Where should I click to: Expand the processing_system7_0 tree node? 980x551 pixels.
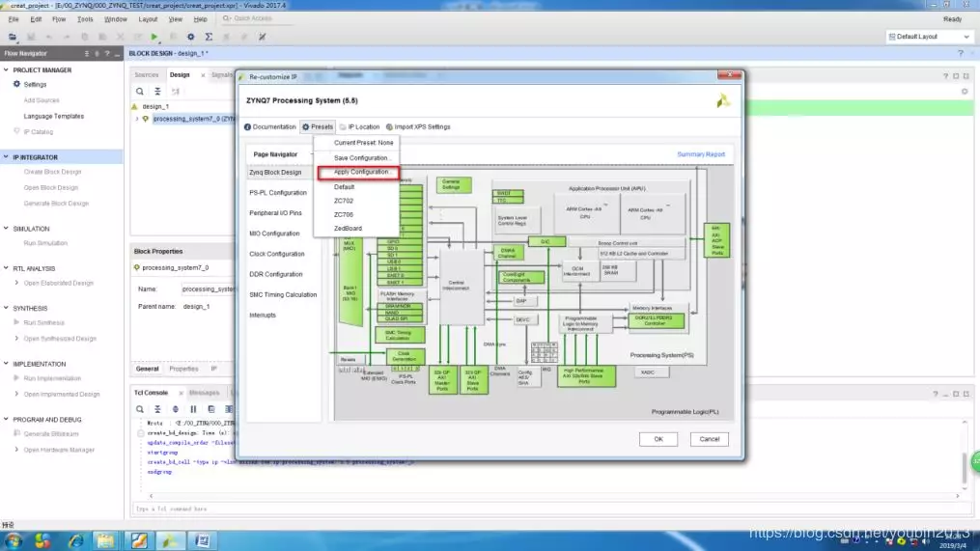point(137,119)
